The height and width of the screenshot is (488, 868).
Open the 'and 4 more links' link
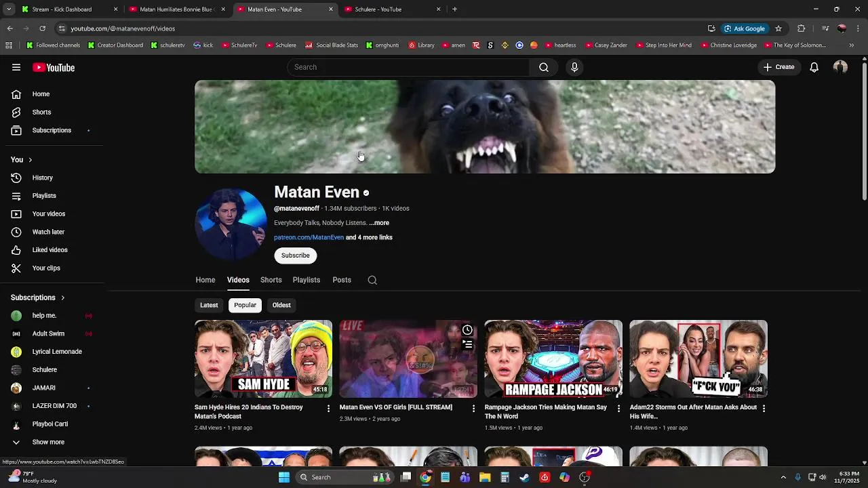point(369,238)
